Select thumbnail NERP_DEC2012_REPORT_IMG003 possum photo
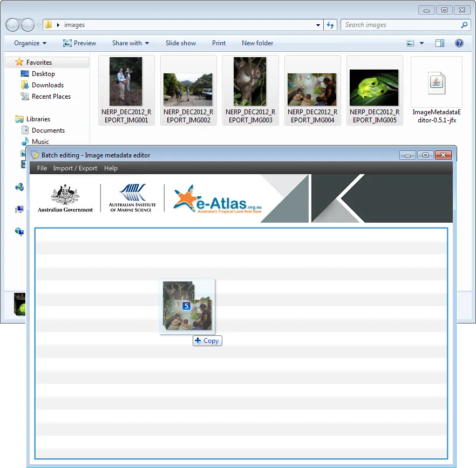This screenshot has width=476, height=468. pyautogui.click(x=250, y=91)
